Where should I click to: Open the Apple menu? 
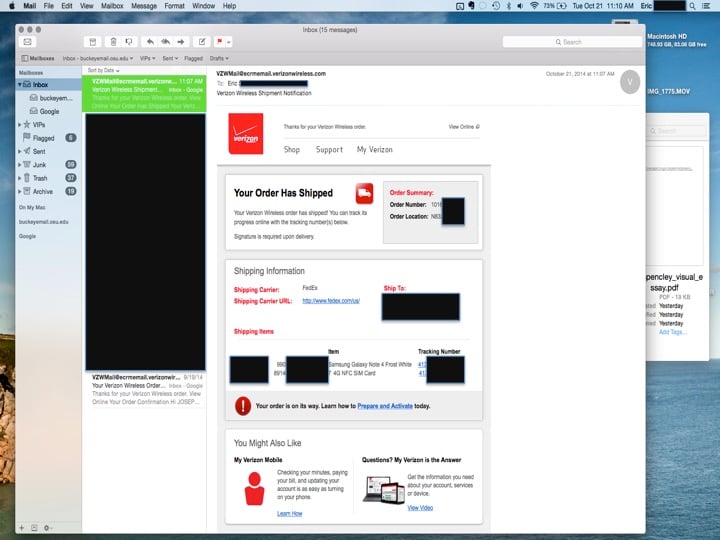click(x=11, y=6)
